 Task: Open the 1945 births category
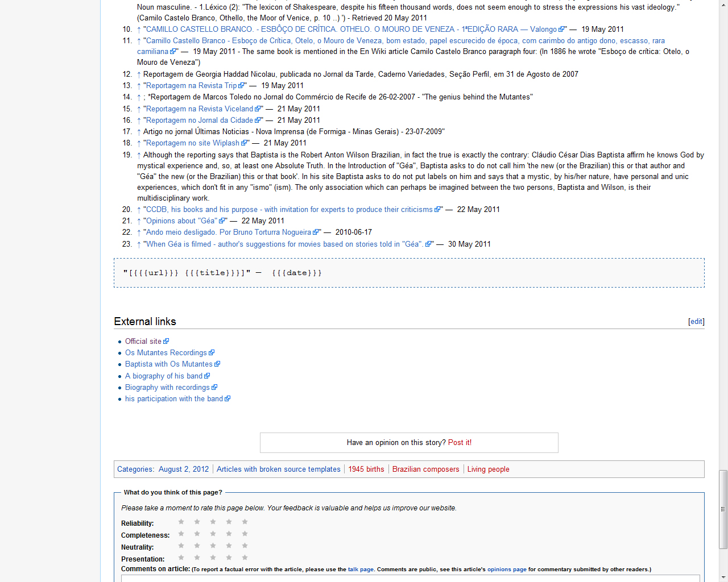click(x=366, y=469)
